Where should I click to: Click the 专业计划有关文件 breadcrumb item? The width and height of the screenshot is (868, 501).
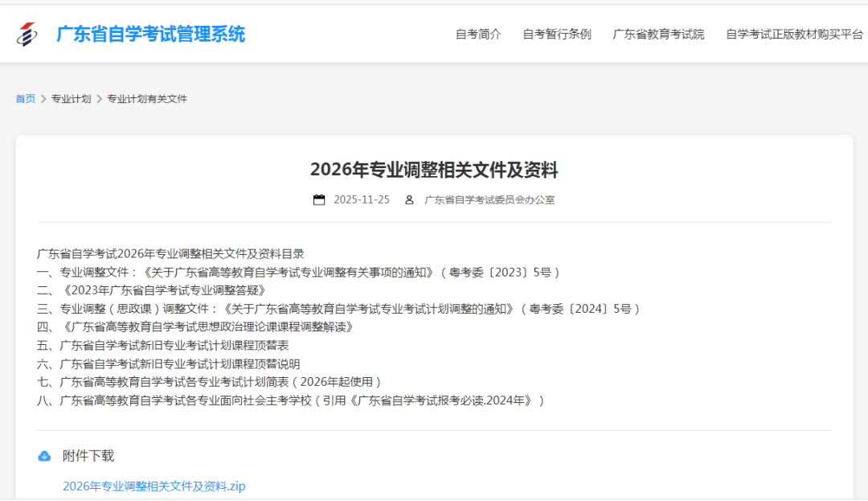coord(147,99)
